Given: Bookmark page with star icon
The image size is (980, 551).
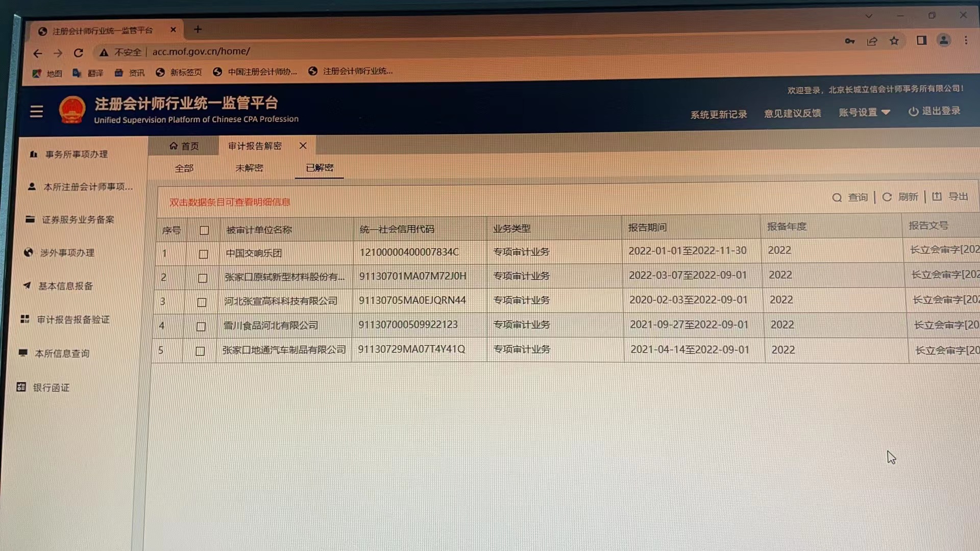Looking at the screenshot, I should point(894,41).
